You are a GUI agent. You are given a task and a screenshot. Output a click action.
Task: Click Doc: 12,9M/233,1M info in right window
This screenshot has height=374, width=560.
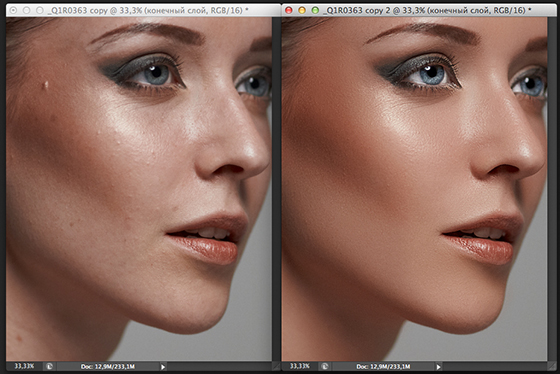point(383,366)
